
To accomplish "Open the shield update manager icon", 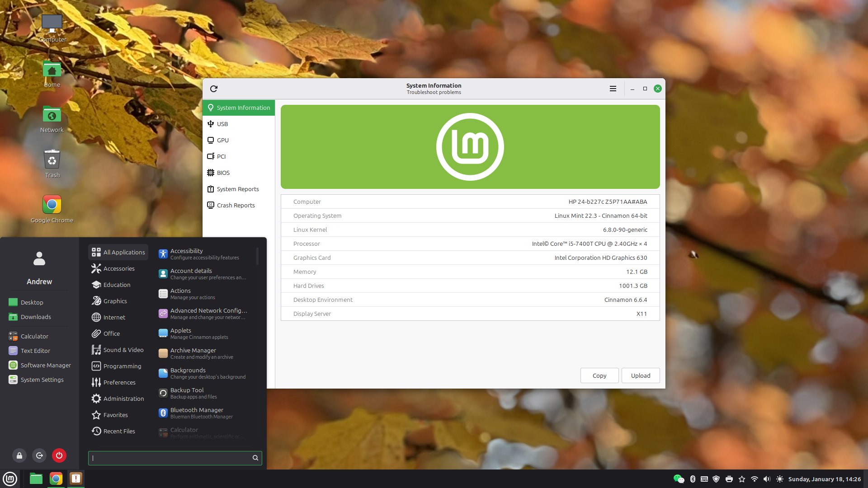I will pos(716,479).
